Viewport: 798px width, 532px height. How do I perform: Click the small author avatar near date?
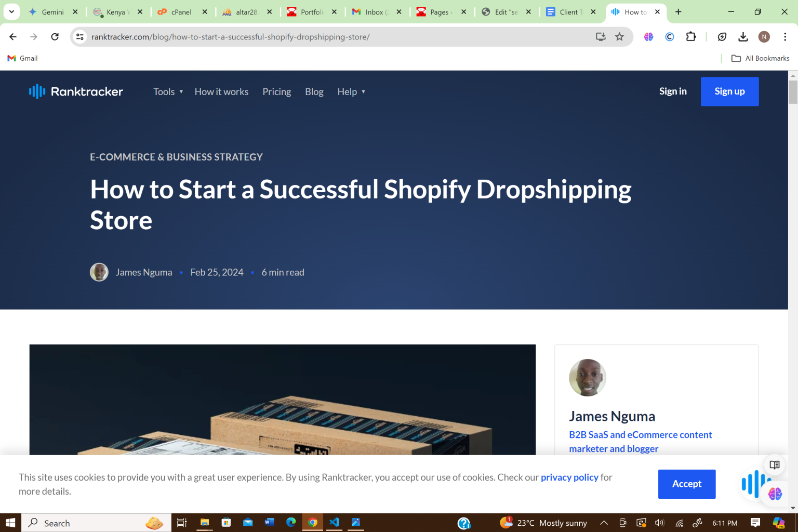pyautogui.click(x=99, y=272)
